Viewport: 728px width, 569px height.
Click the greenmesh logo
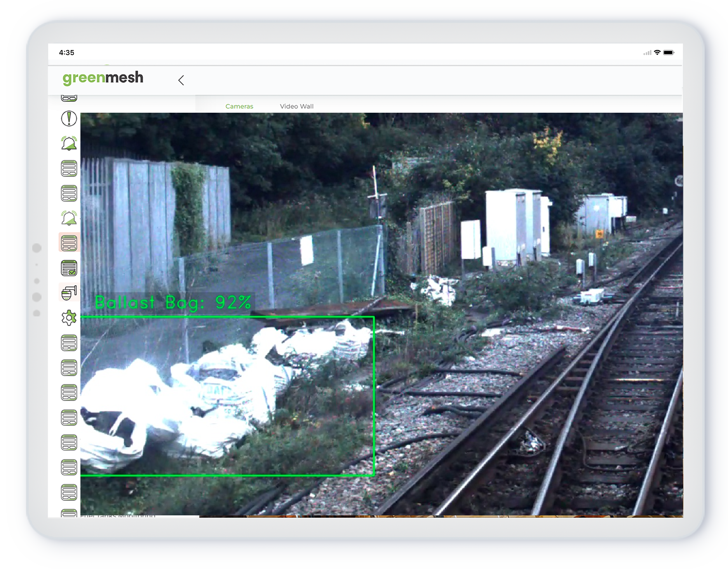click(x=103, y=78)
